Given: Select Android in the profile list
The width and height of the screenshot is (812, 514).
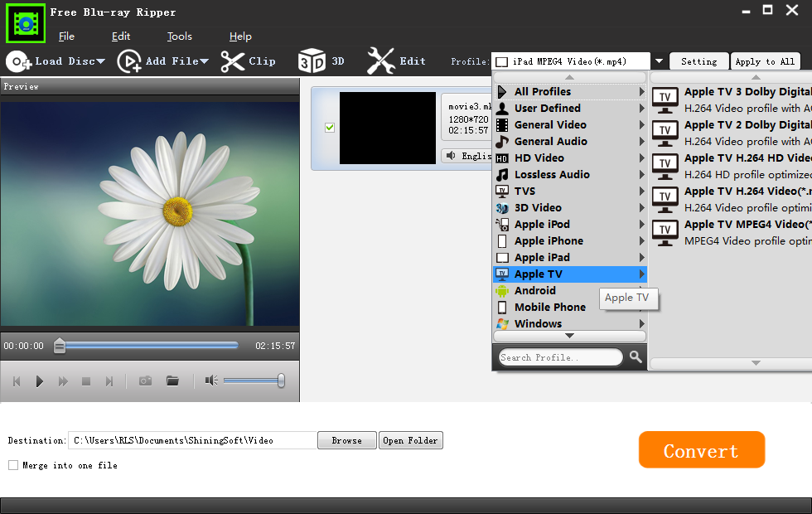Looking at the screenshot, I should pos(535,290).
